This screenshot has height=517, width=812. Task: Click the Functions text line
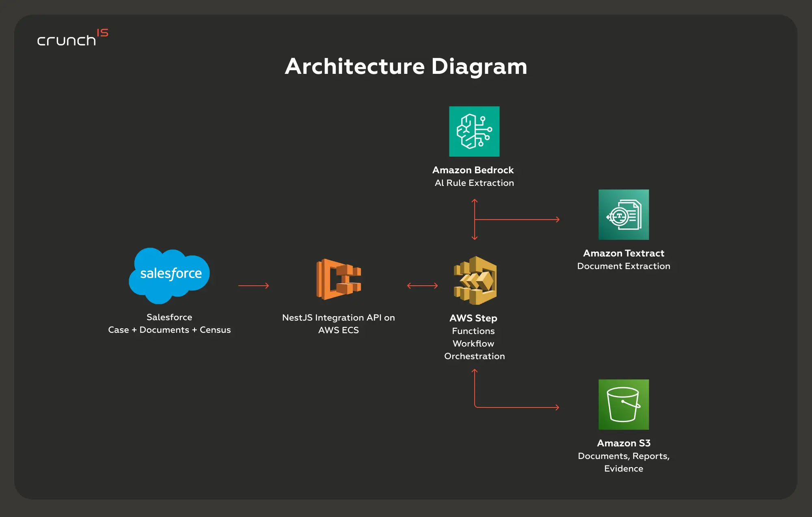coord(473,331)
